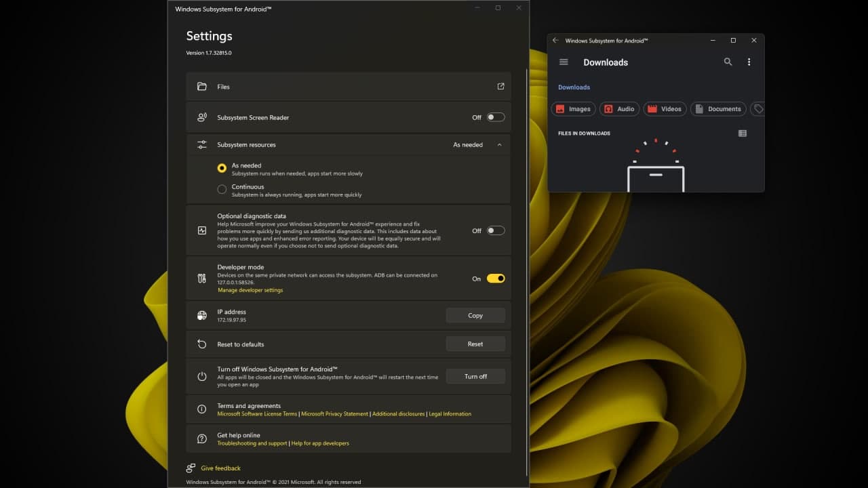Open the Files folder icon in Settings

pos(201,86)
